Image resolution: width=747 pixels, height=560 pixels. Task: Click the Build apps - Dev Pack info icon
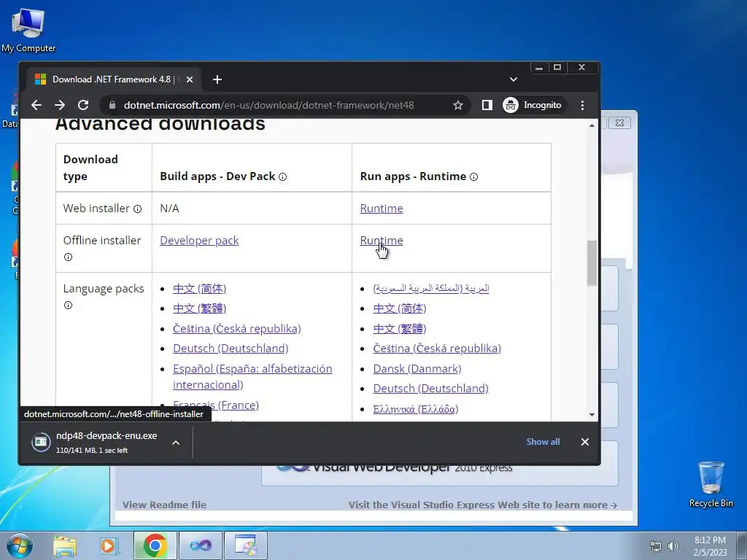click(282, 176)
